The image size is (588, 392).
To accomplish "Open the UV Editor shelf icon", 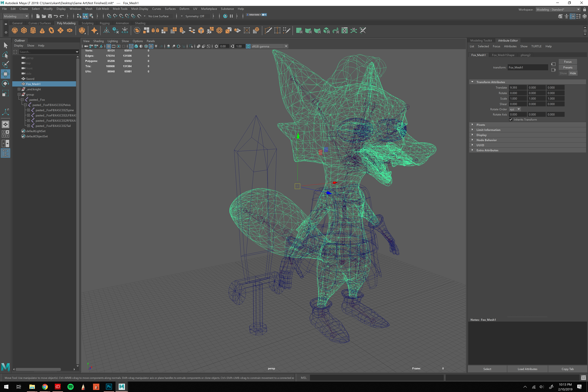I will point(345,30).
